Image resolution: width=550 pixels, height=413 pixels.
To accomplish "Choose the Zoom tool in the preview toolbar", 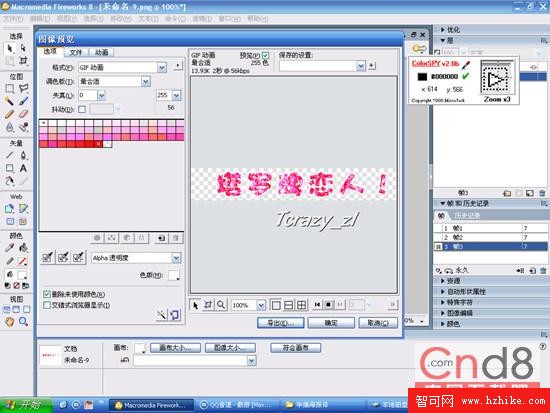I will tap(221, 305).
